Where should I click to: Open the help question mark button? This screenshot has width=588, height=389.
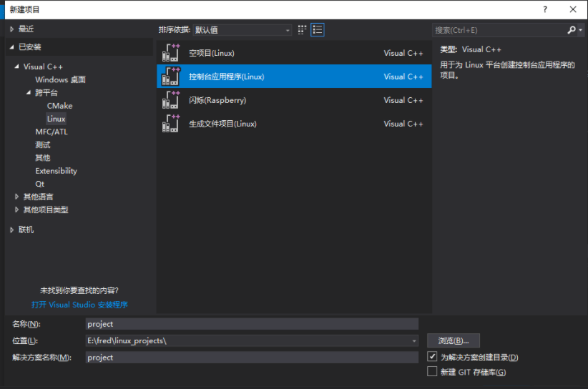[545, 9]
